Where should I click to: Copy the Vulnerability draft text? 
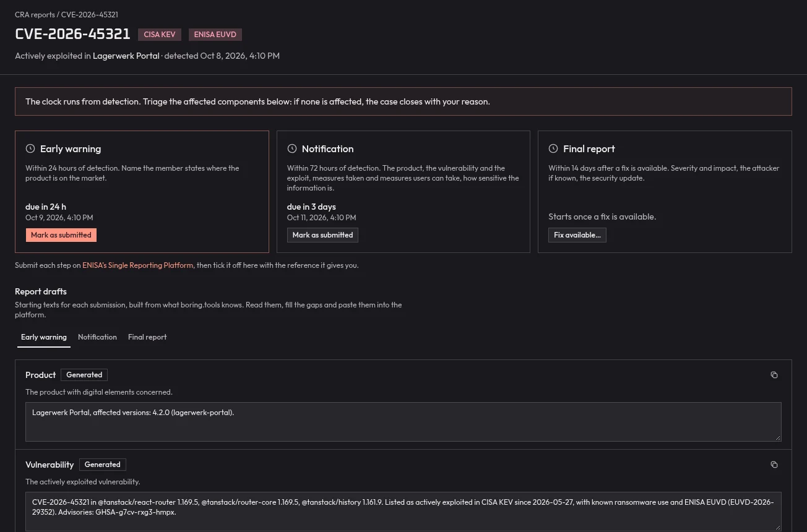pos(774,465)
